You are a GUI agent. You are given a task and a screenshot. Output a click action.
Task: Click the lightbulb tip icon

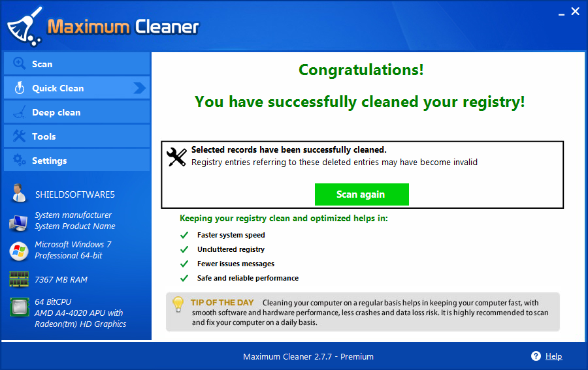(x=178, y=305)
